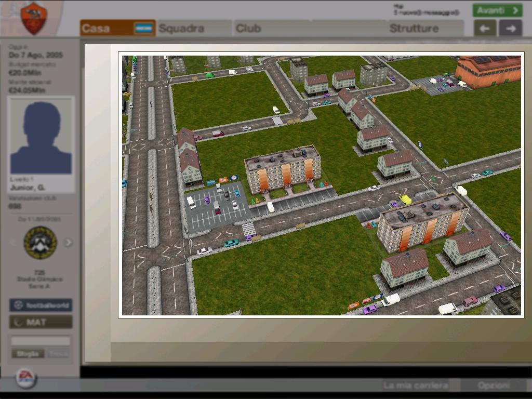Viewport: 532px width, 399px height.
Task: Click the date Do 7 Ago, 2005
Action: [36, 55]
